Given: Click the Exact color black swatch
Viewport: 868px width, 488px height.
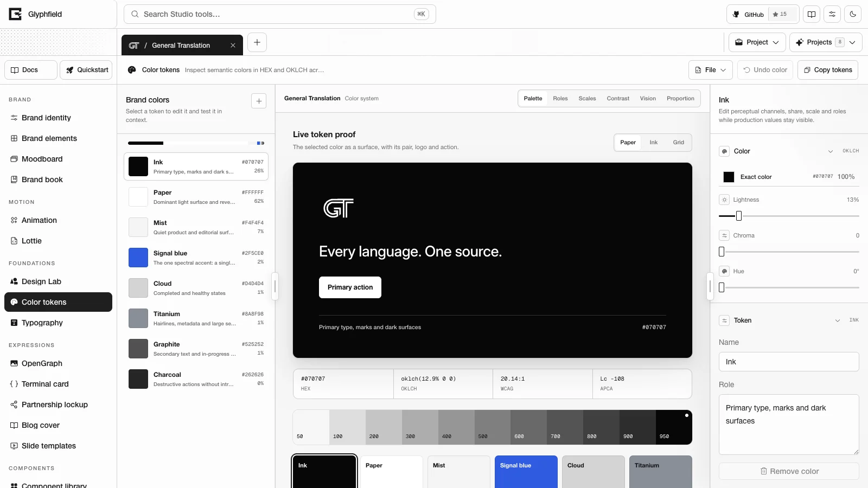Looking at the screenshot, I should coord(729,177).
